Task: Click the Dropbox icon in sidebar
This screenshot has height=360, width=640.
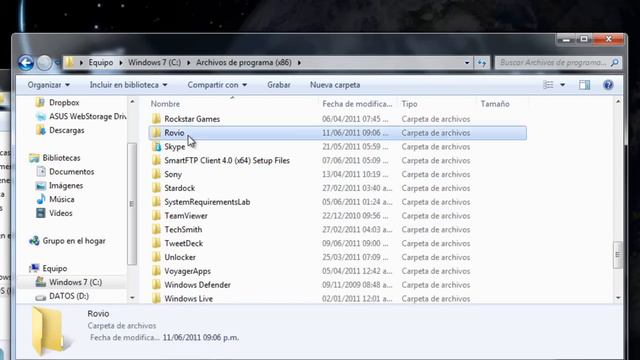Action: point(40,102)
